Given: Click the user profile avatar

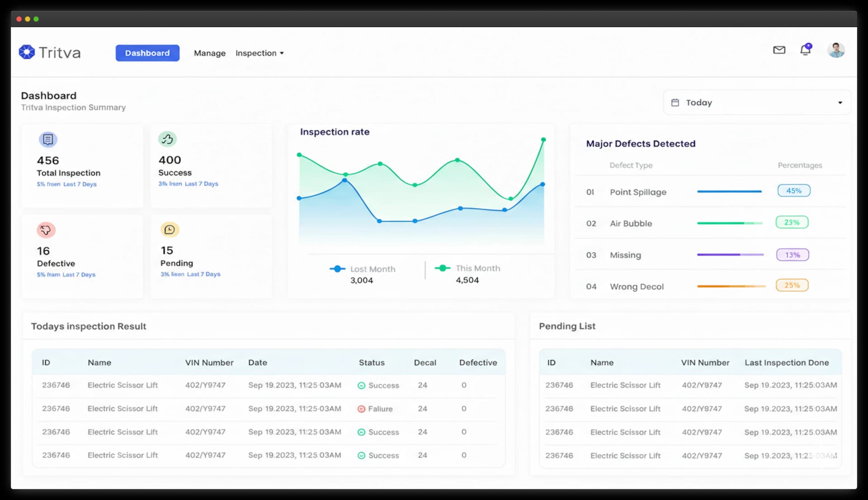Looking at the screenshot, I should (x=835, y=50).
